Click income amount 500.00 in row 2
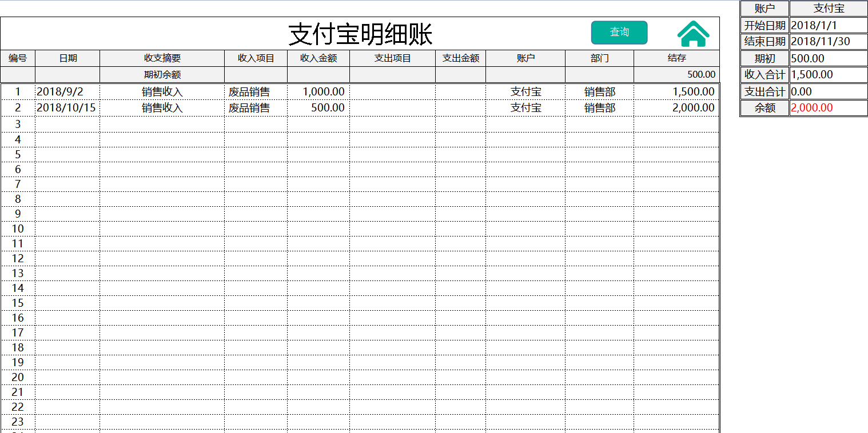 pyautogui.click(x=318, y=108)
